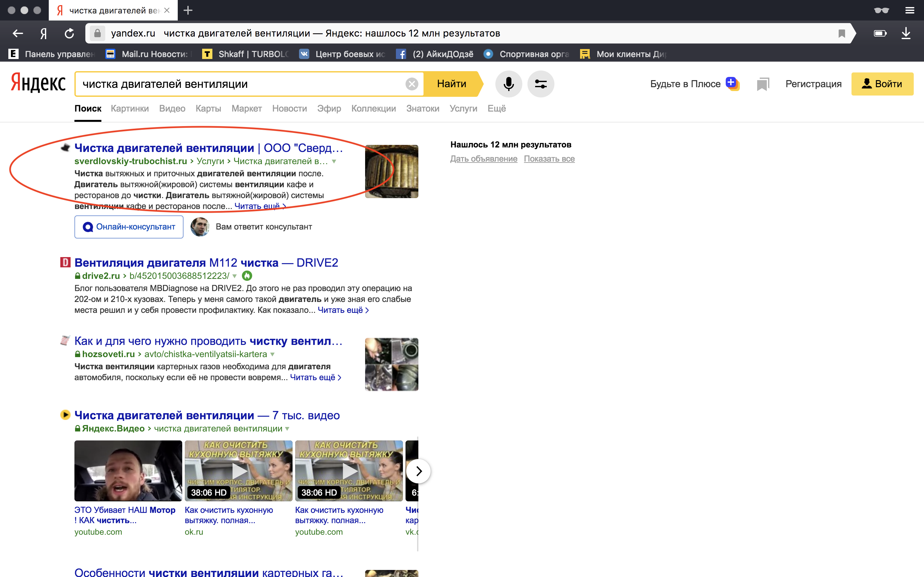
Task: Toggle the battery saver icon
Action: point(880,34)
